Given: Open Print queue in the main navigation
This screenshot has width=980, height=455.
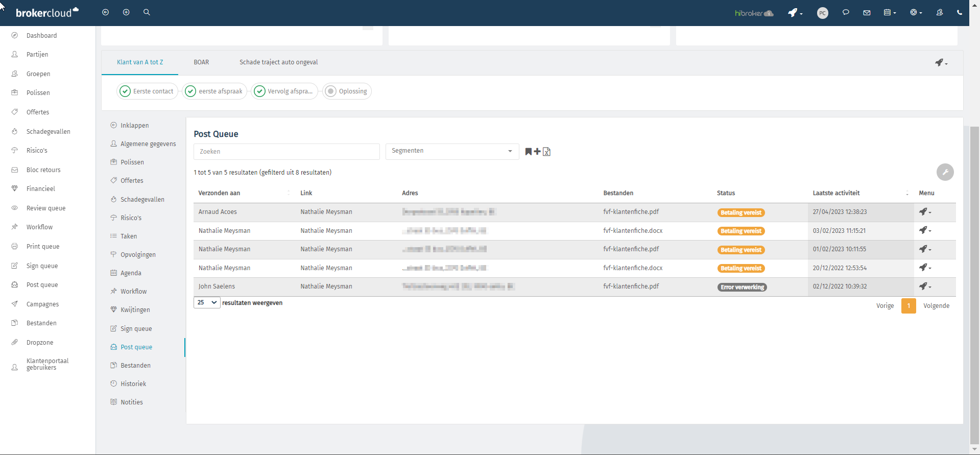Looking at the screenshot, I should tap(43, 246).
